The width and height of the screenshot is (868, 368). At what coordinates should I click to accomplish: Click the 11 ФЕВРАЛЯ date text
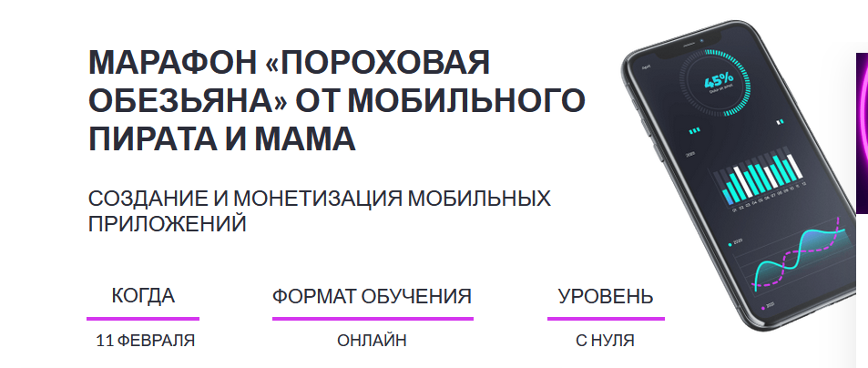(x=145, y=342)
